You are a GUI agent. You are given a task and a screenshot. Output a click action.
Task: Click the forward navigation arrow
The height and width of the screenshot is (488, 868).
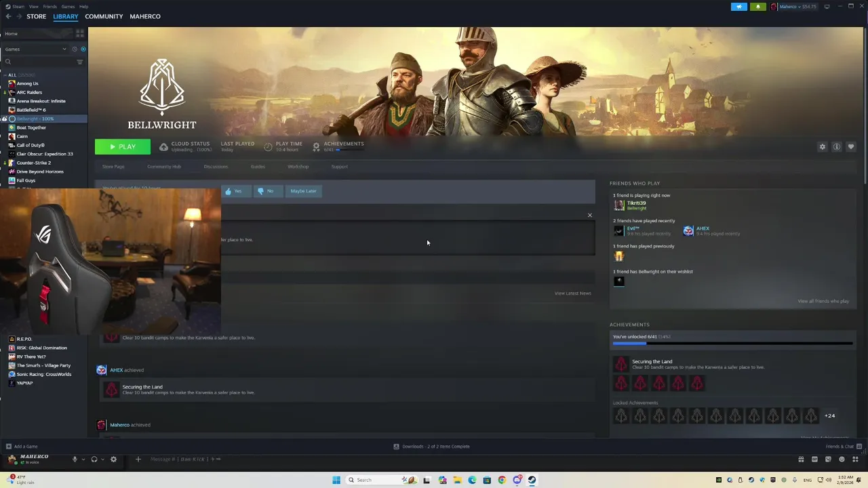[18, 16]
